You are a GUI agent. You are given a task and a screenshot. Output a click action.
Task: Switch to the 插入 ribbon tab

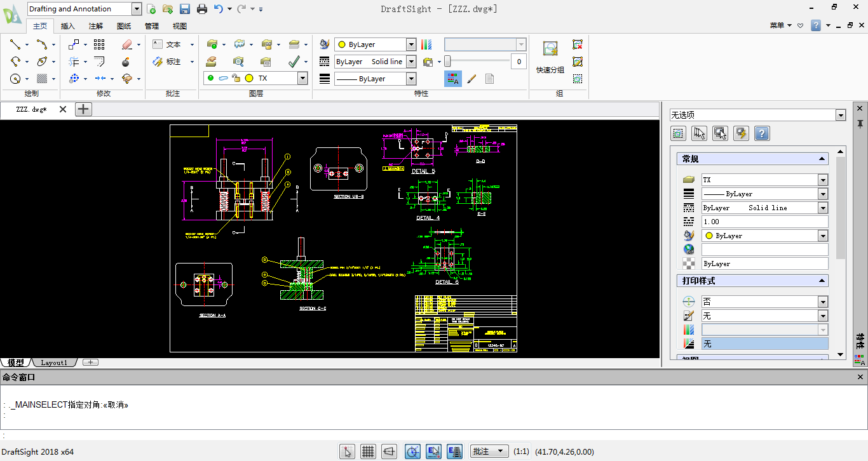[x=69, y=26]
